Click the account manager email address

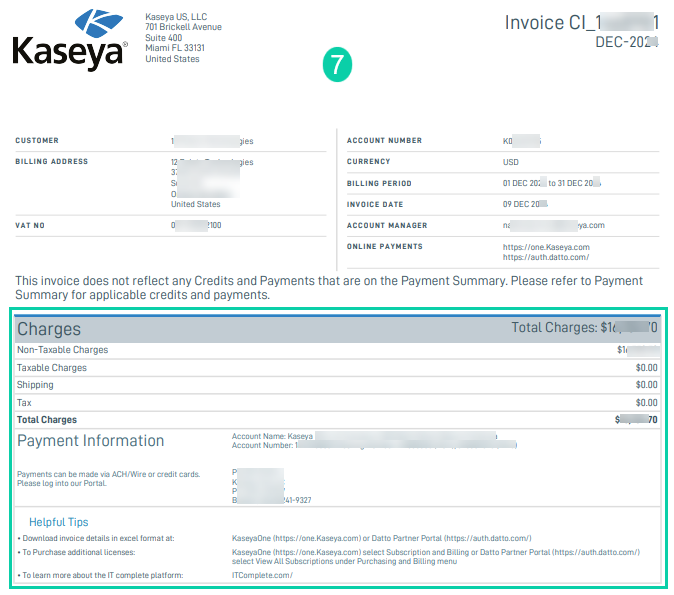click(553, 225)
